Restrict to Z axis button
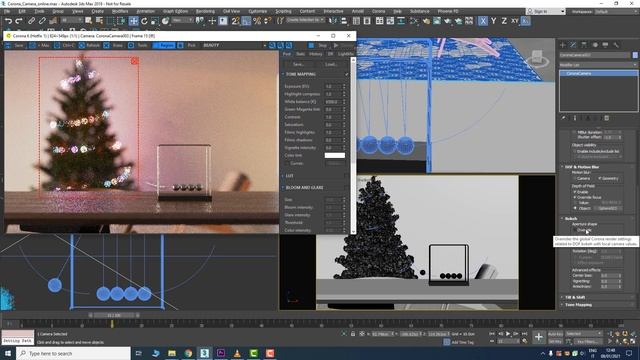Screen dimensions: 640x360 coord(504,21)
